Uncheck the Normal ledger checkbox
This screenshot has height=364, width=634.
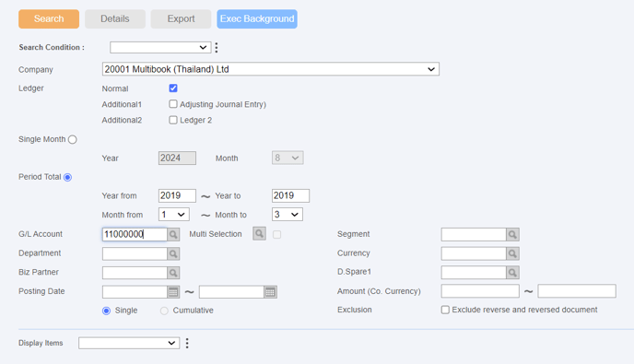[173, 88]
